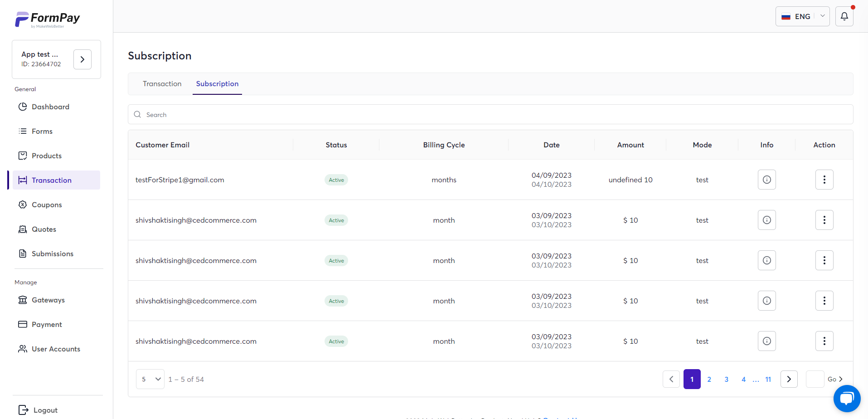The image size is (868, 419).
Task: Open action menu for testForStripe1@gmail.com row
Action: pyautogui.click(x=824, y=180)
